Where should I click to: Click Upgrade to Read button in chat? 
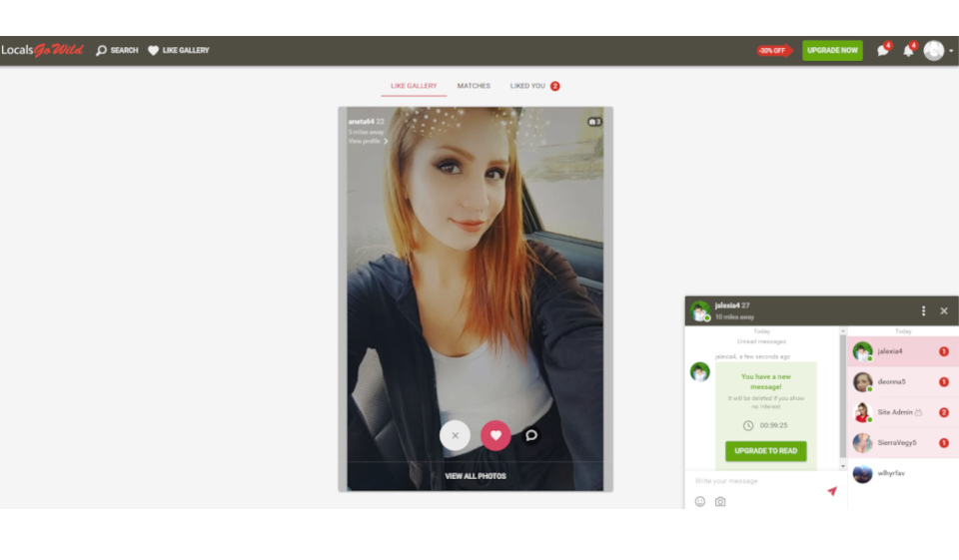(765, 451)
